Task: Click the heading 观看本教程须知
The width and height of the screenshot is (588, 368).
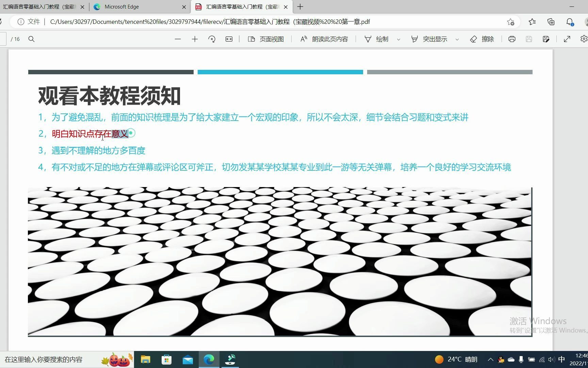Action: [x=109, y=96]
